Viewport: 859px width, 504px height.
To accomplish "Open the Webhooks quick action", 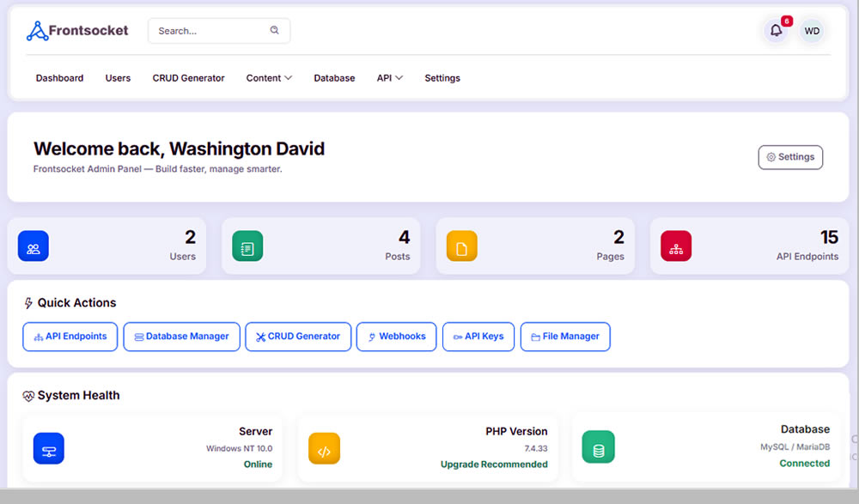I will pos(396,337).
